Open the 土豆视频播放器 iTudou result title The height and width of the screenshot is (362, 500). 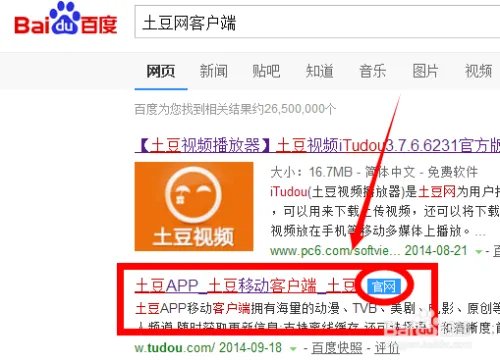point(317,145)
